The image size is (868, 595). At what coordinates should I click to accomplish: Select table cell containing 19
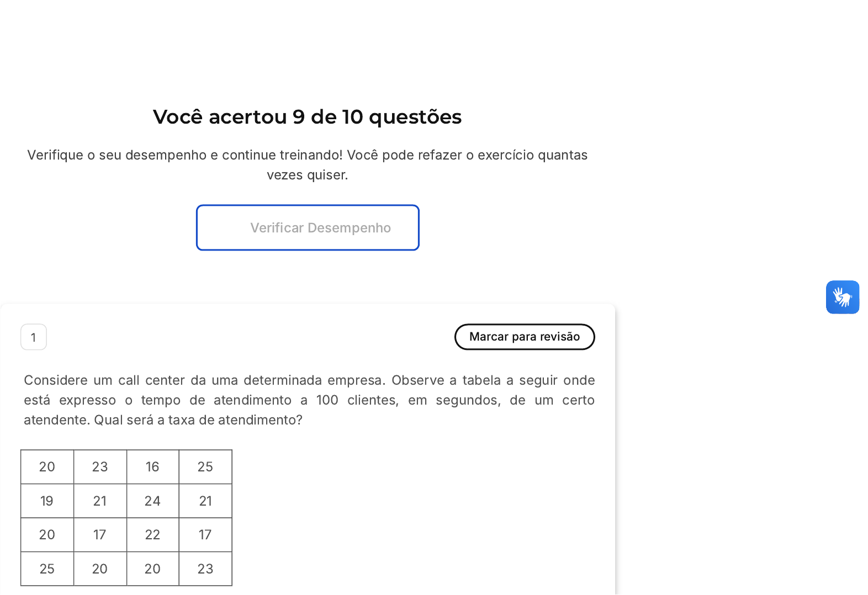click(x=47, y=501)
